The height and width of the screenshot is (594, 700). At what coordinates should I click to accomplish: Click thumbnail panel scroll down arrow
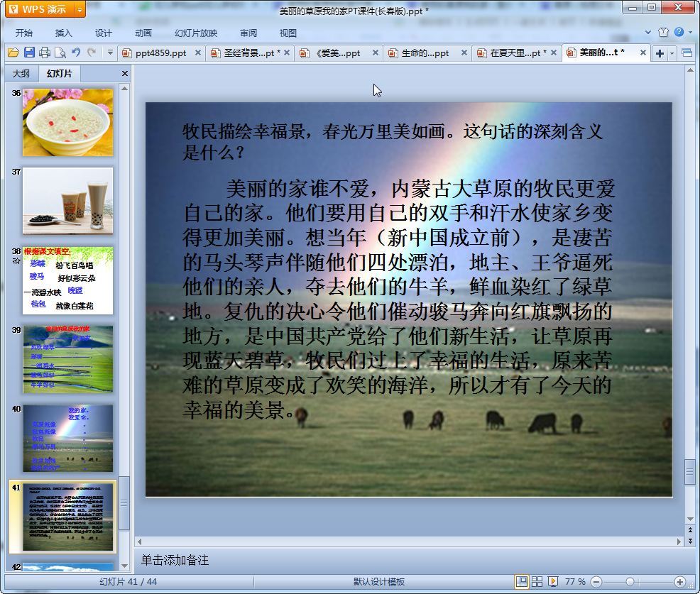coord(124,566)
